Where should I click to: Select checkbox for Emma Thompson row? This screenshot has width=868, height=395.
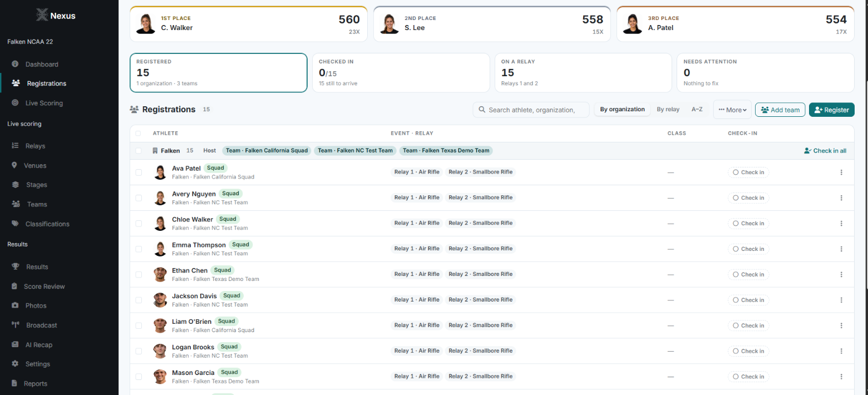point(139,249)
